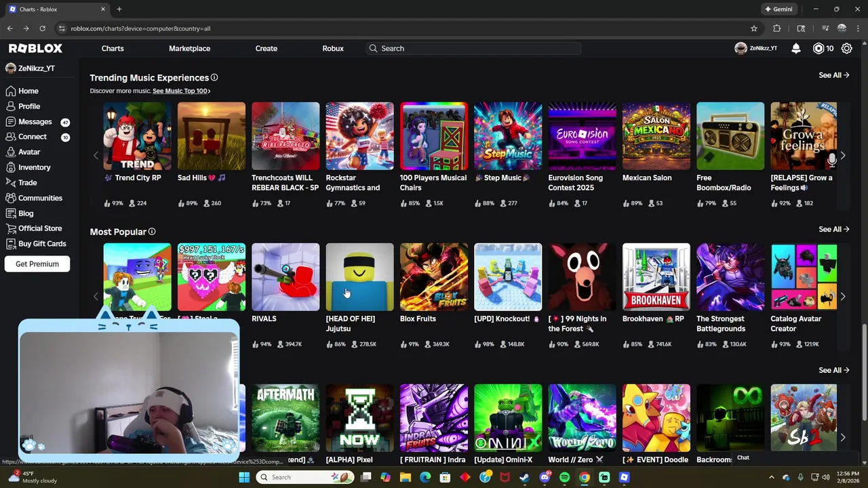Screen dimensions: 868x488
Task: See all Trending Music Experiences
Action: (833, 75)
